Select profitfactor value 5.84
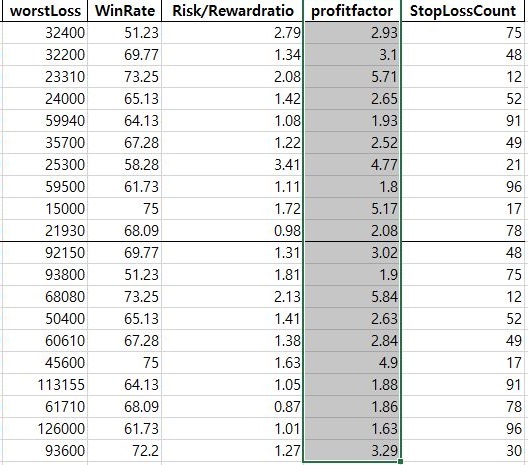 pyautogui.click(x=352, y=296)
